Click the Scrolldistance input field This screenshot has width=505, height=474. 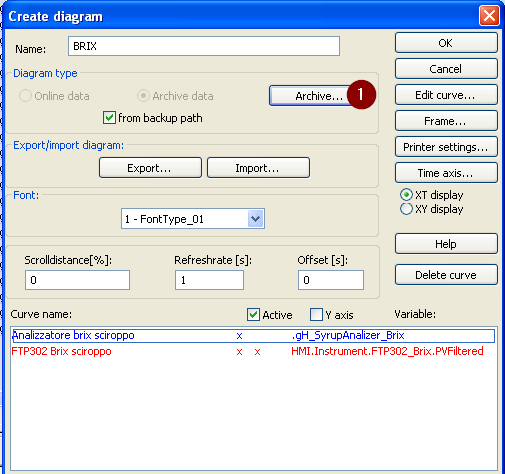[x=77, y=280]
